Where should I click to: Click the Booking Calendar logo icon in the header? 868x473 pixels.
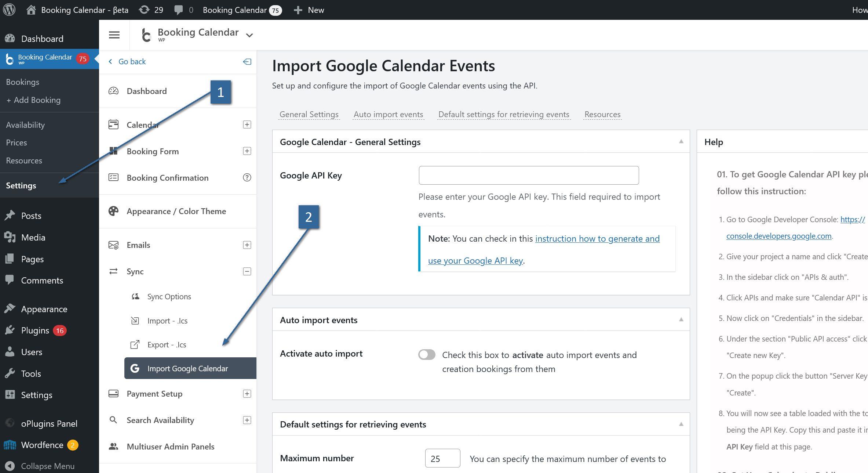click(146, 35)
